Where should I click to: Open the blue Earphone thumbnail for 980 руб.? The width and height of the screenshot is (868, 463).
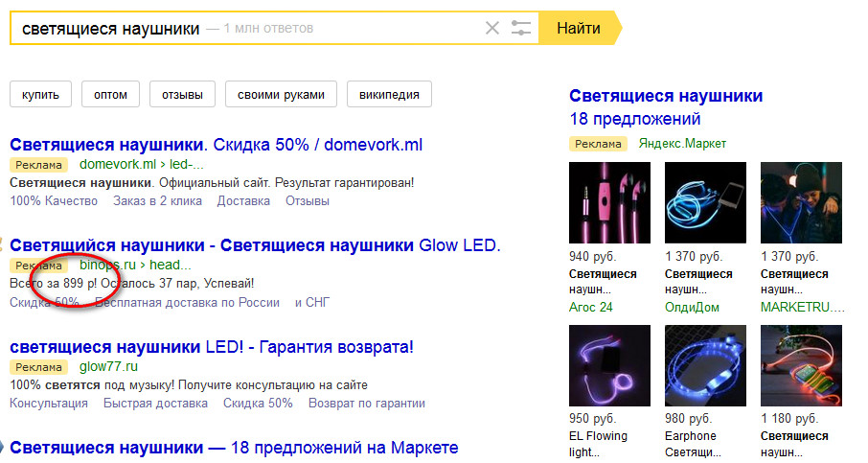[705, 365]
